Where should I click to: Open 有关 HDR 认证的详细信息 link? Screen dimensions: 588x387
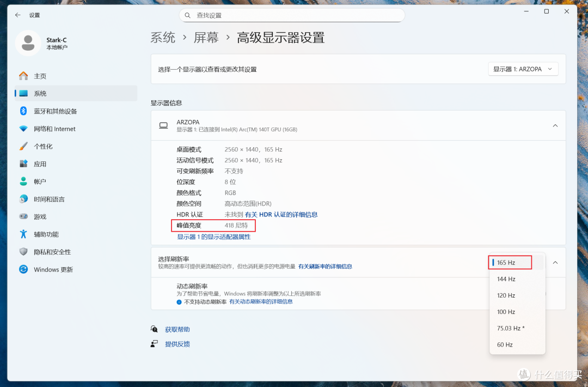click(281, 214)
